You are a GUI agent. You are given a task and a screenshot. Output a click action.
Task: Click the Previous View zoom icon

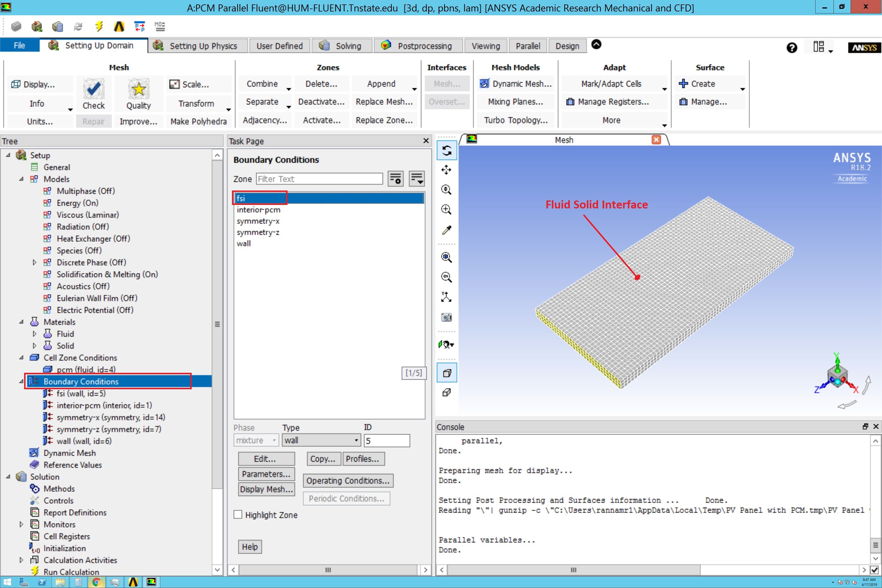[446, 277]
